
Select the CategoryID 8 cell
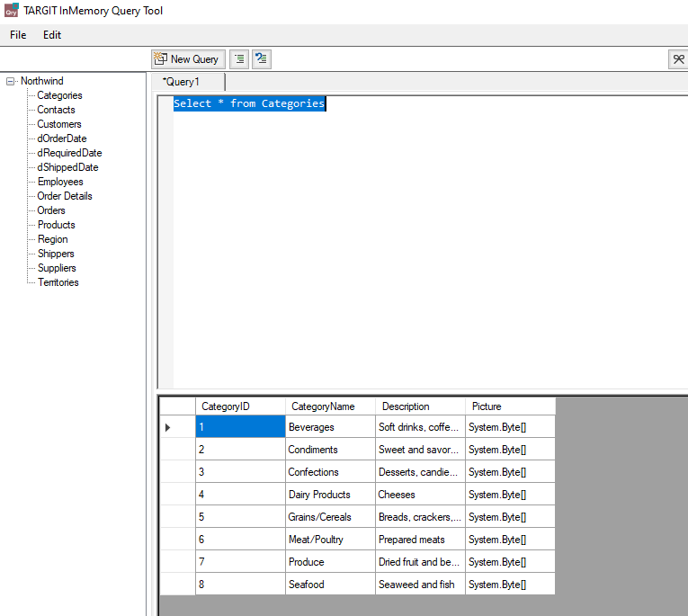[240, 585]
